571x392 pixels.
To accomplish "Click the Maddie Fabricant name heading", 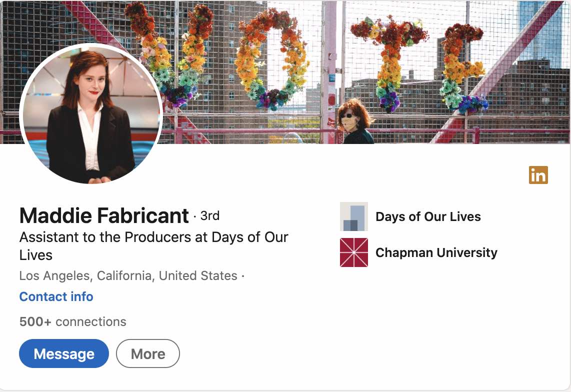I will (x=104, y=215).
